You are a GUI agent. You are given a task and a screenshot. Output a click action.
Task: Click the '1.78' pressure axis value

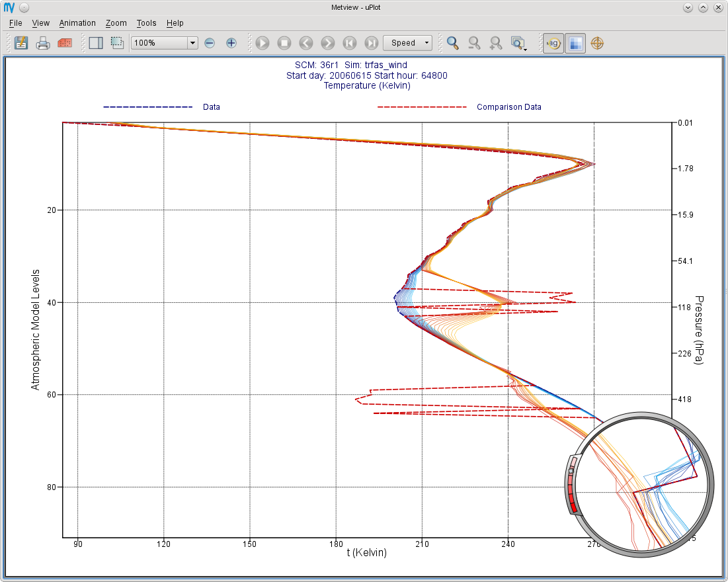686,168
